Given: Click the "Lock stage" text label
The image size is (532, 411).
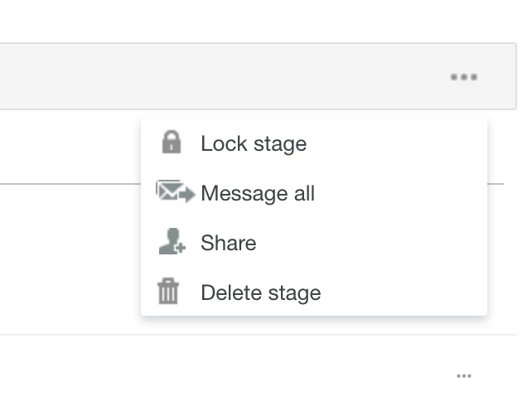Looking at the screenshot, I should [x=254, y=143].
